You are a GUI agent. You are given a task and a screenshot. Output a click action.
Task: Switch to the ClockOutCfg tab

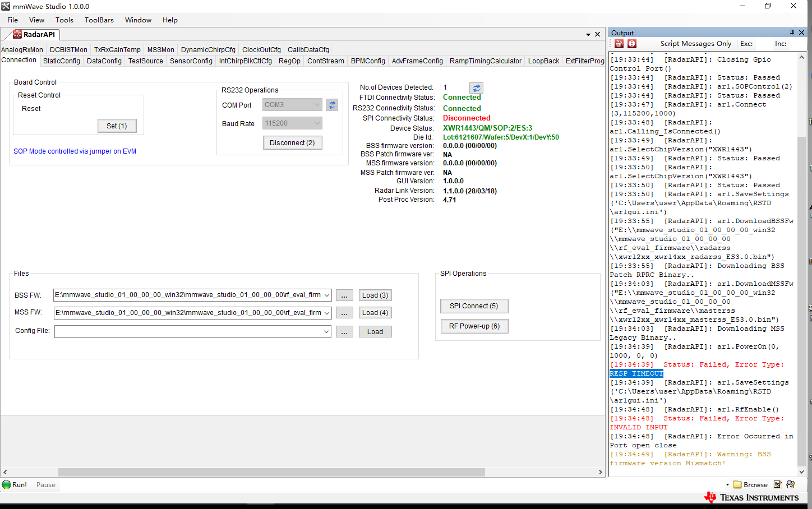[261, 50]
